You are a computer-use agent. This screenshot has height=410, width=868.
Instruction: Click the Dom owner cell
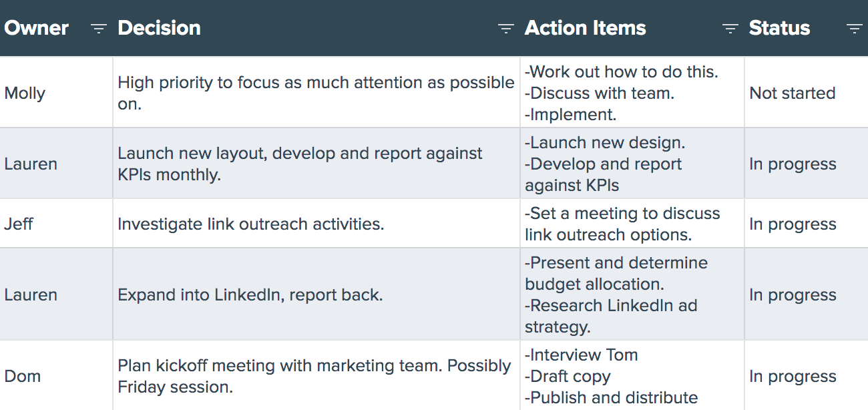tap(23, 376)
